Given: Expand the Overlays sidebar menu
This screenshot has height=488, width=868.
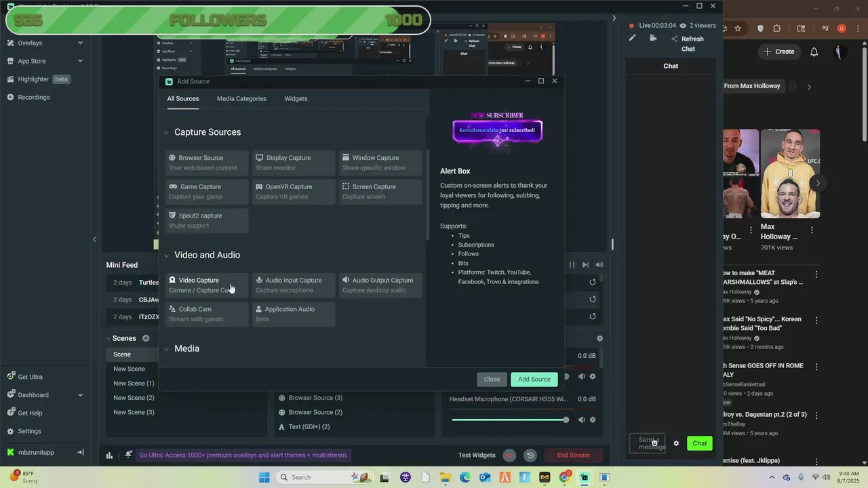Looking at the screenshot, I should tap(80, 43).
